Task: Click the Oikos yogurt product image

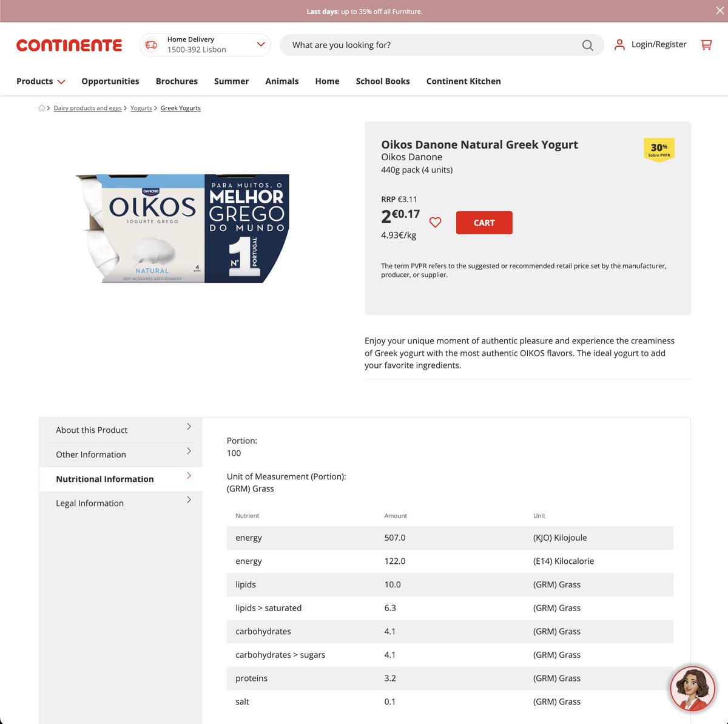Action: point(183,229)
